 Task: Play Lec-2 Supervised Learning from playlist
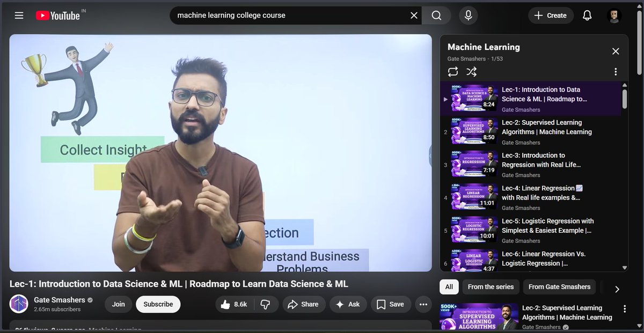click(x=474, y=132)
